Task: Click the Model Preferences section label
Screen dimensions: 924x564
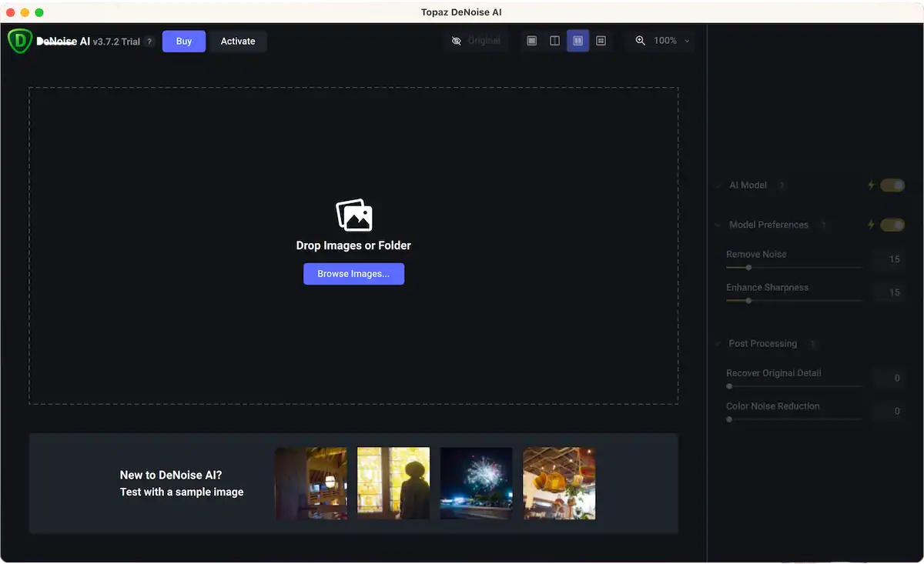Action: coord(768,225)
